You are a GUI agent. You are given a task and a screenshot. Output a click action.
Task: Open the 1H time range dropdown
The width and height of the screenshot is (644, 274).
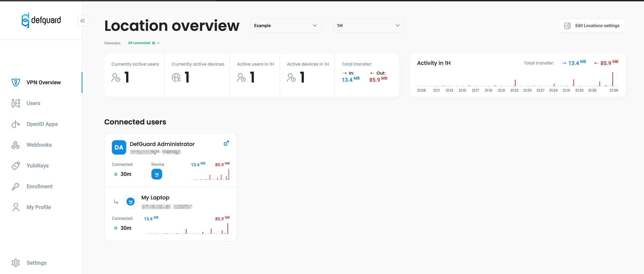(x=368, y=26)
